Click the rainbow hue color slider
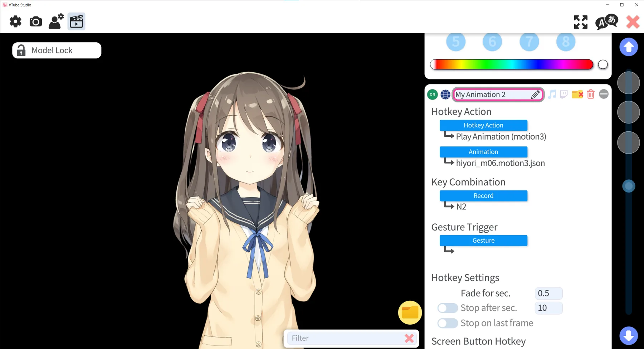The height and width of the screenshot is (349, 644). tap(512, 64)
